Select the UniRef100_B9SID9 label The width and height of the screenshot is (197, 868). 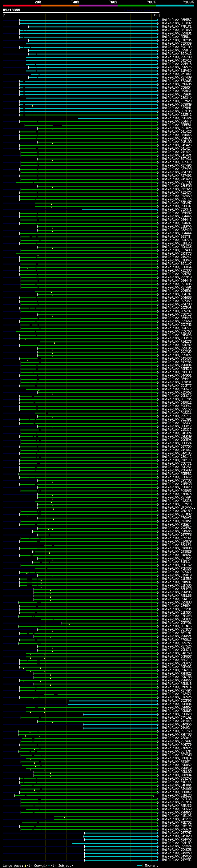(177, 47)
